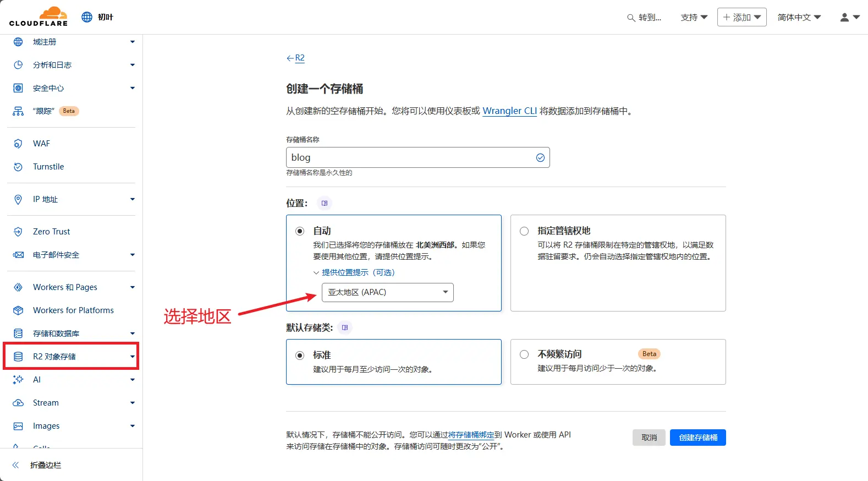Select the 不频繁访问 storage class radio
The height and width of the screenshot is (481, 868).
click(524, 354)
